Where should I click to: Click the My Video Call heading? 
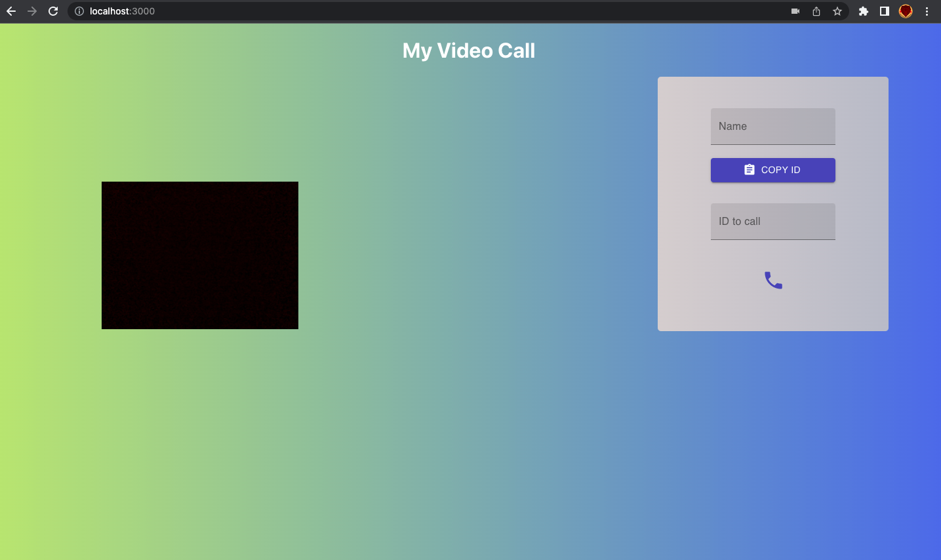[x=469, y=50]
